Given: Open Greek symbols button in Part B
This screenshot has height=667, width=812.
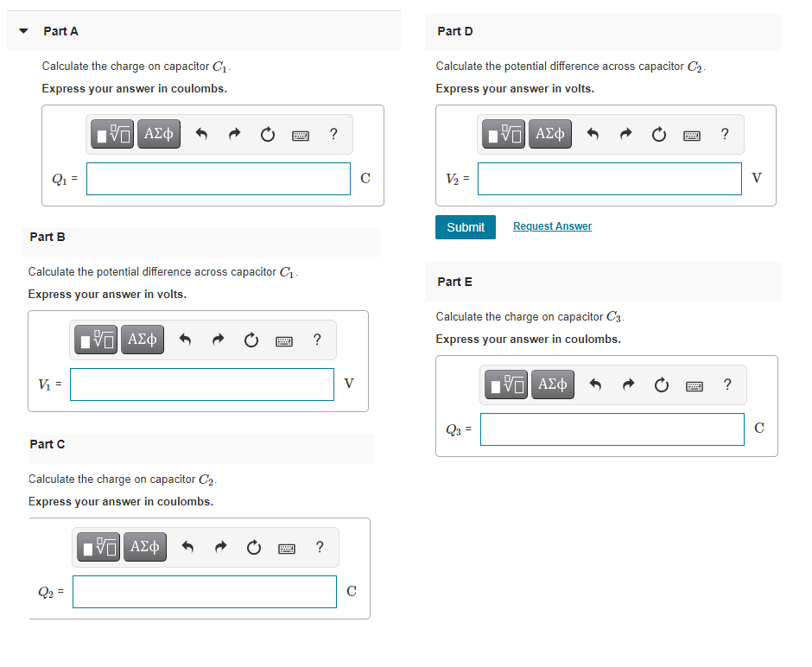Looking at the screenshot, I should coord(143,340).
